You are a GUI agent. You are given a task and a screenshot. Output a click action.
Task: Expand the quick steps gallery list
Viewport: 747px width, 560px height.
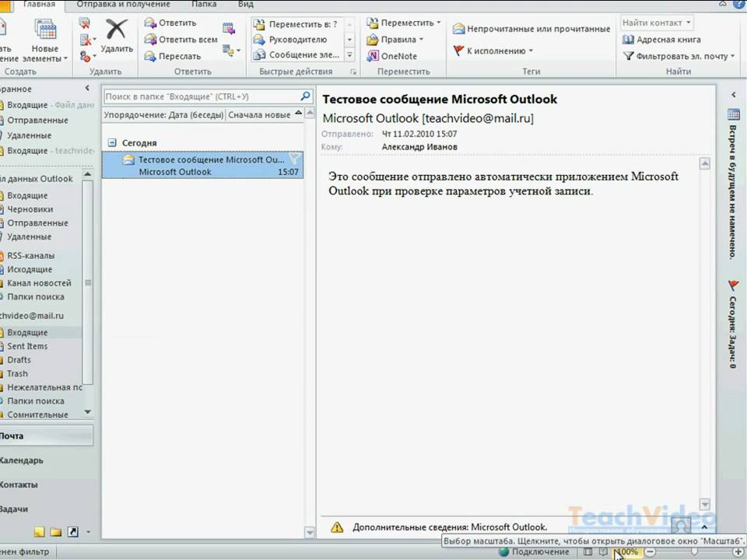coord(349,55)
